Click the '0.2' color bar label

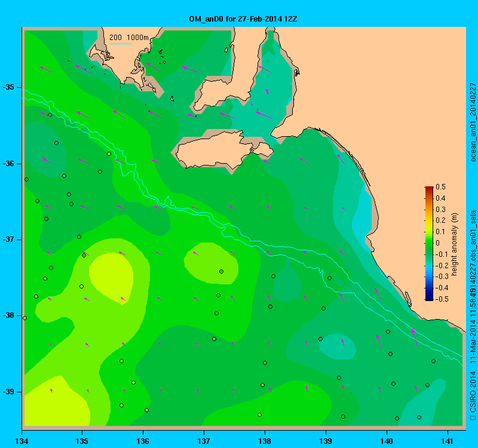441,220
